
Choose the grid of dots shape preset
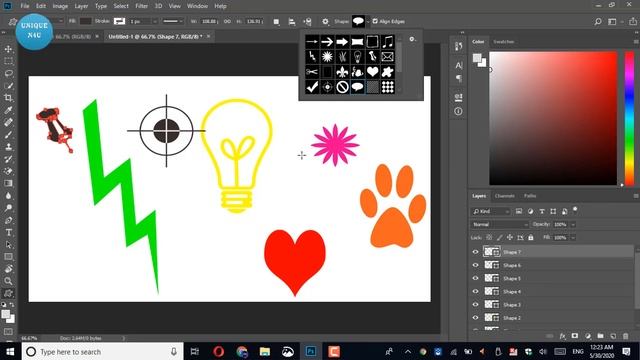click(x=387, y=87)
